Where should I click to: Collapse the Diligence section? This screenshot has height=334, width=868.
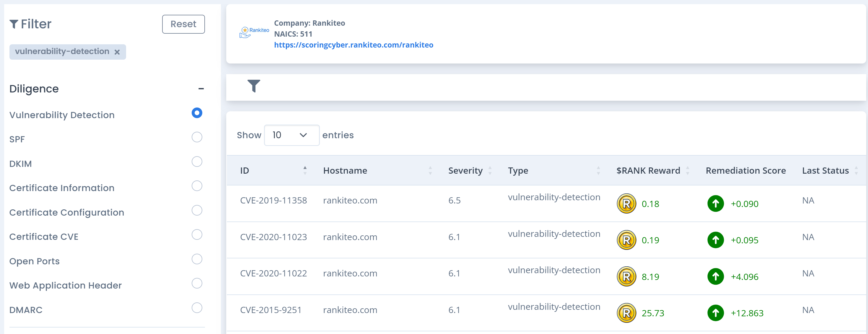click(201, 89)
